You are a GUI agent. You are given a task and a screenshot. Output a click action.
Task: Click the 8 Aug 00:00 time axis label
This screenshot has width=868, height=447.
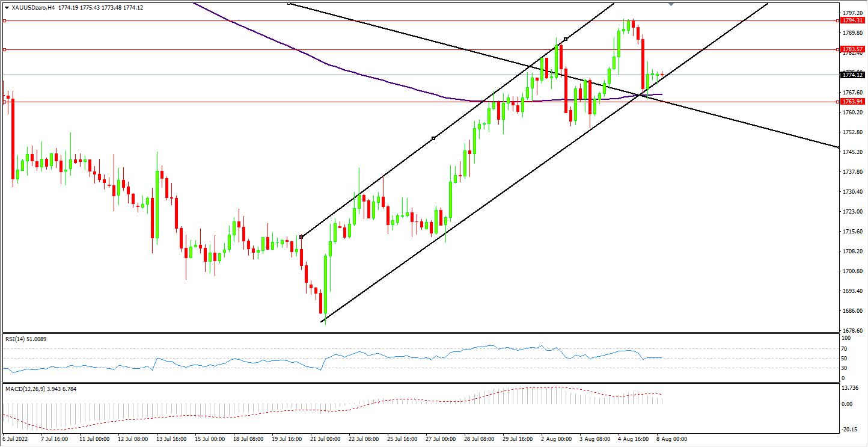click(671, 439)
